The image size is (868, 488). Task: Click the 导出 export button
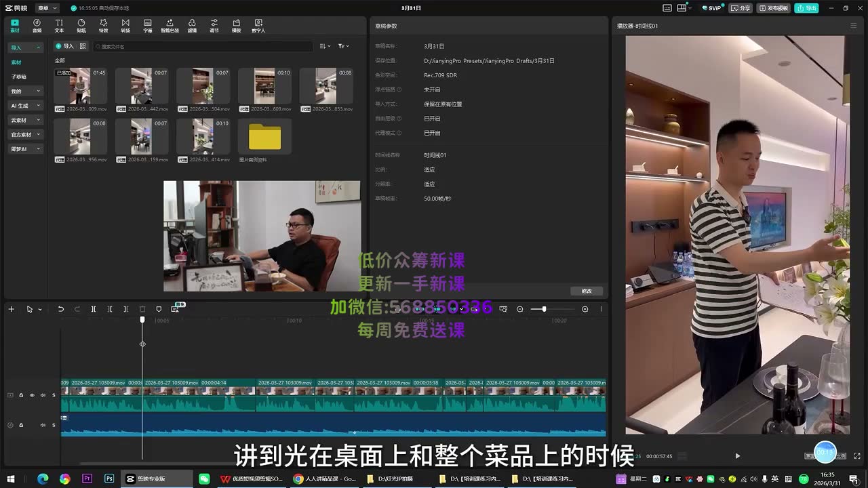pyautogui.click(x=808, y=8)
